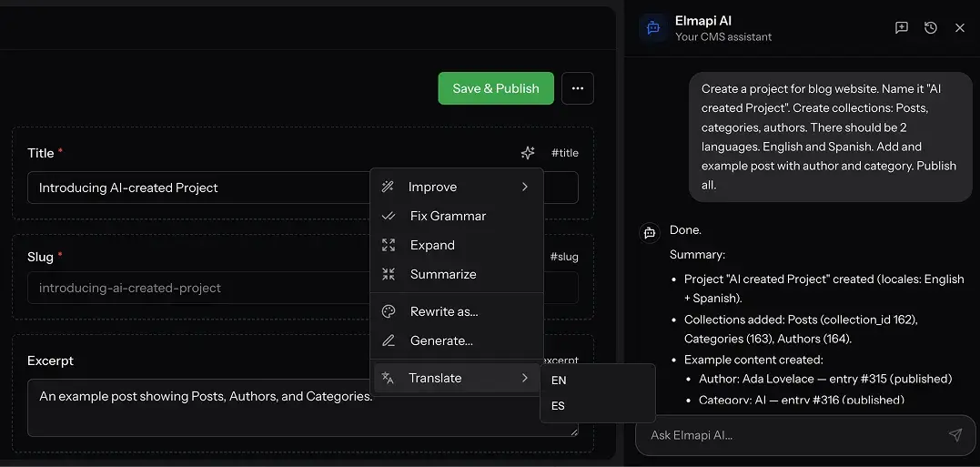Translate to EN language
The width and height of the screenshot is (980, 467).
tap(598, 381)
